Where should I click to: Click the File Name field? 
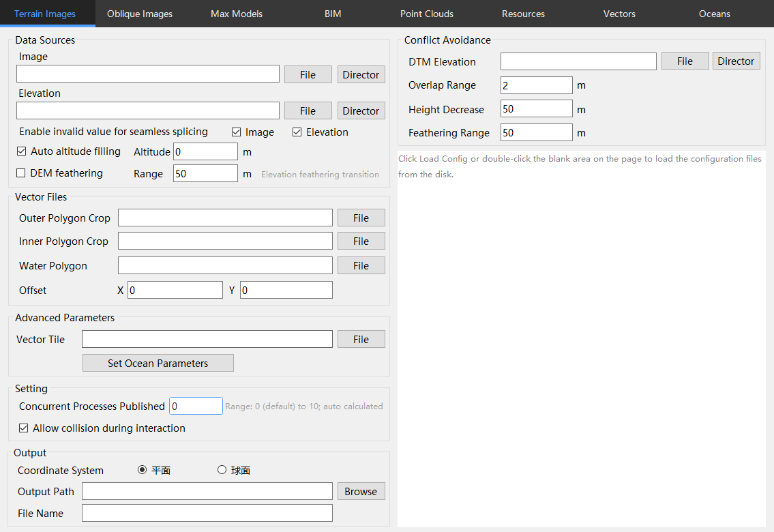[207, 513]
